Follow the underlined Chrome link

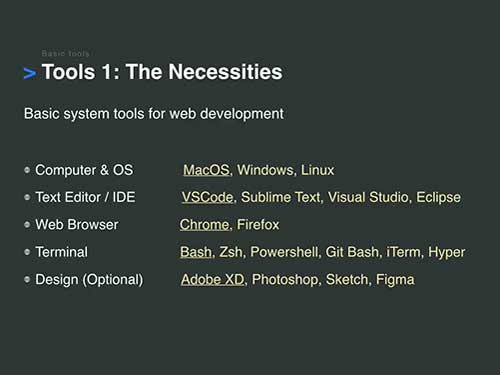(x=204, y=224)
